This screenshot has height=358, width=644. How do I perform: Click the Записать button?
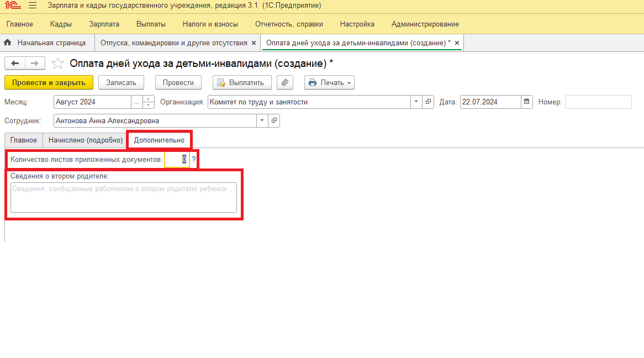(121, 82)
